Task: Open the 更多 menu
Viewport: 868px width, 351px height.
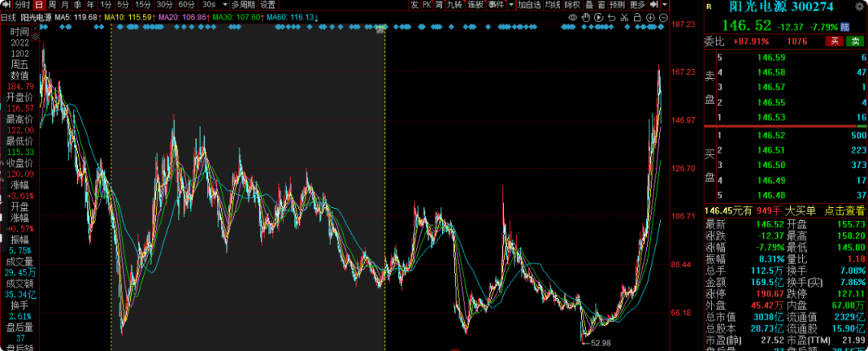Action: tap(637, 5)
